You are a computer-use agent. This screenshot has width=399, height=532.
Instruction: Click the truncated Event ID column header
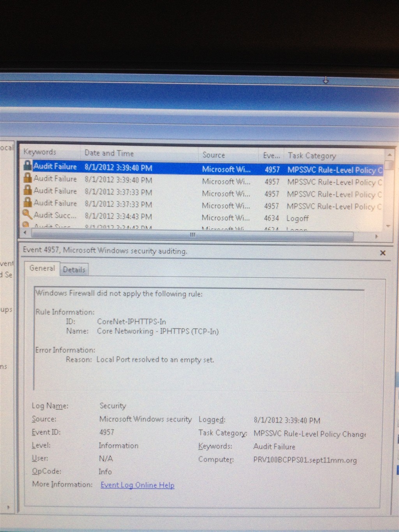point(271,156)
